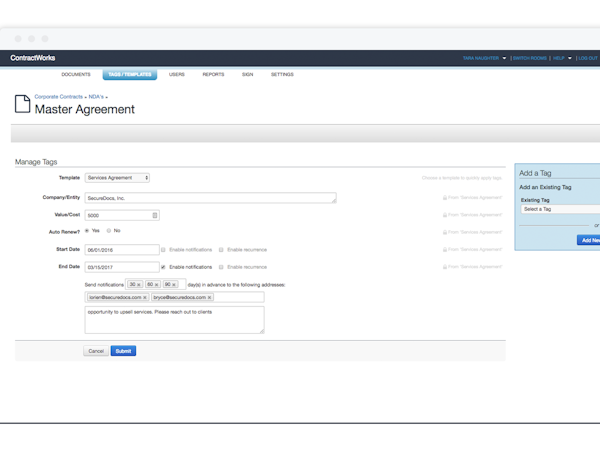
Task: Select No for Auto Renew
Action: click(109, 231)
